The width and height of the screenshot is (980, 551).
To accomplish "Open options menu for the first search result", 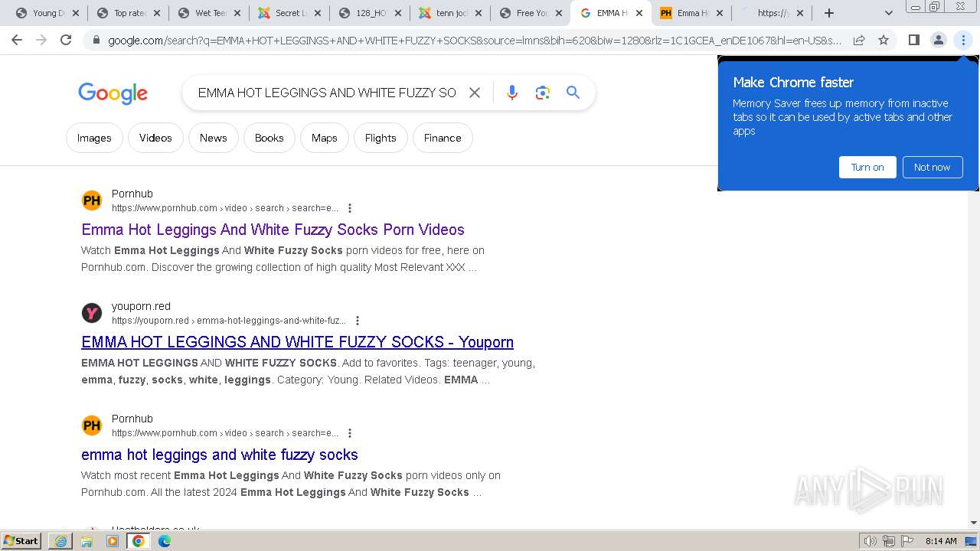I will (x=350, y=208).
